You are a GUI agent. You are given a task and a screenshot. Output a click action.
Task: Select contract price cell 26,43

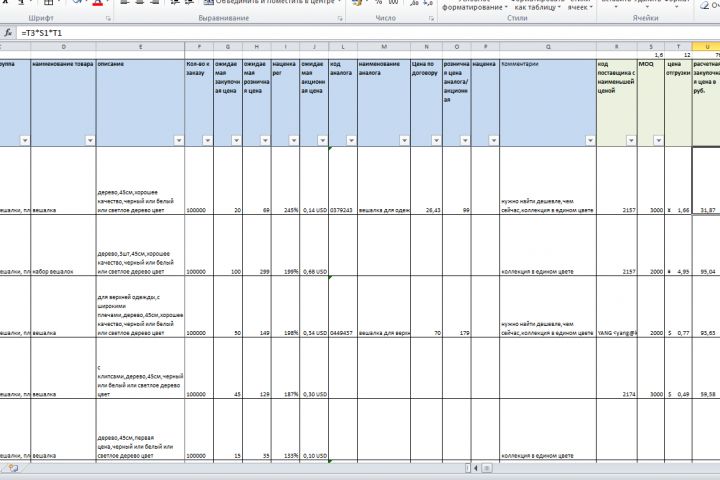427,181
